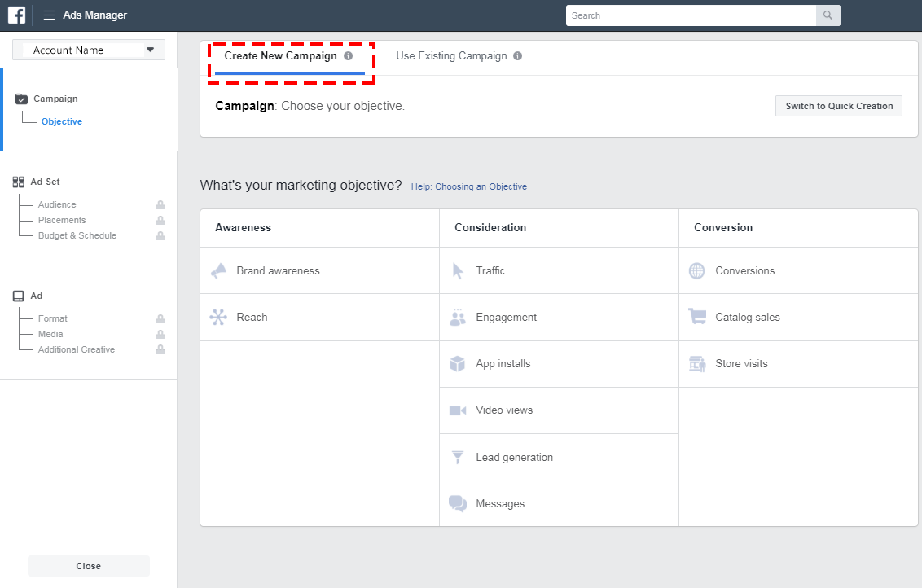
Task: Click the Campaign folder icon in sidebar
Action: [21, 99]
